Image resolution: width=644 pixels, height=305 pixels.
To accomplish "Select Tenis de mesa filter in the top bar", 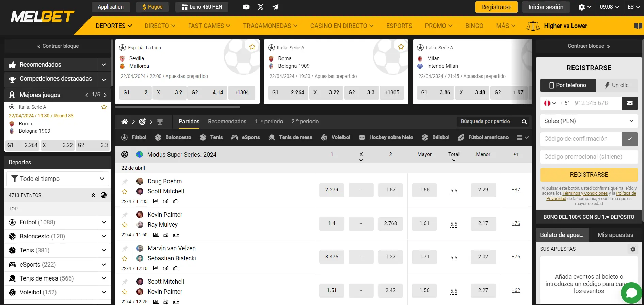I will pos(290,137).
